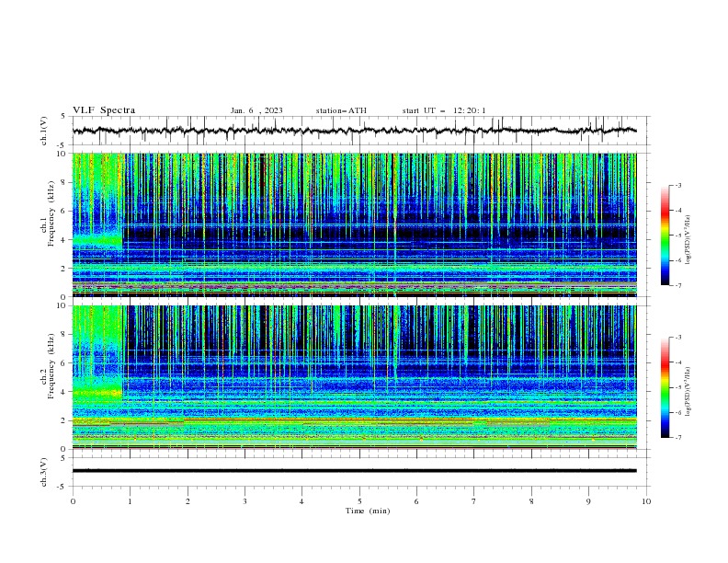Click the 'ch.1(V)' waveform axis label
The image size is (728, 563).
[x=44, y=131]
